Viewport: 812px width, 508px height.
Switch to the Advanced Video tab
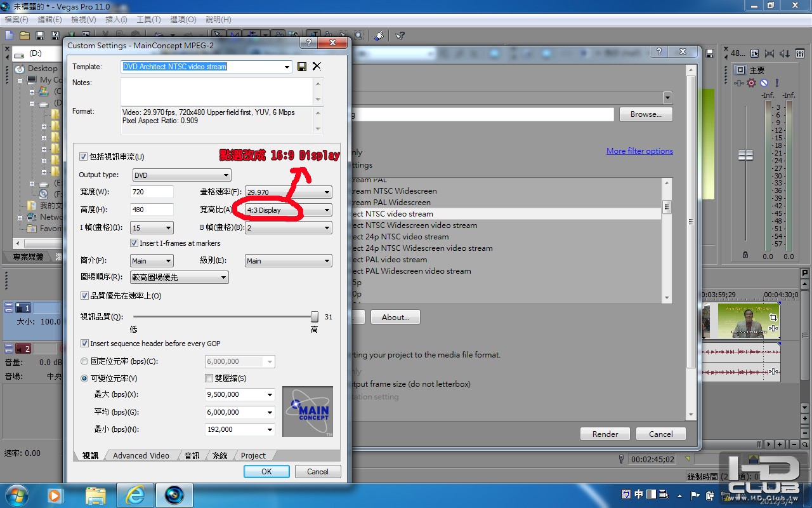pyautogui.click(x=141, y=455)
